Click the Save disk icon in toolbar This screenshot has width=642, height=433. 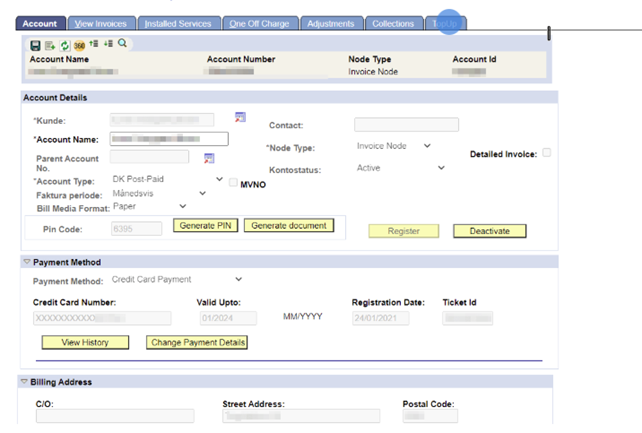tap(36, 45)
